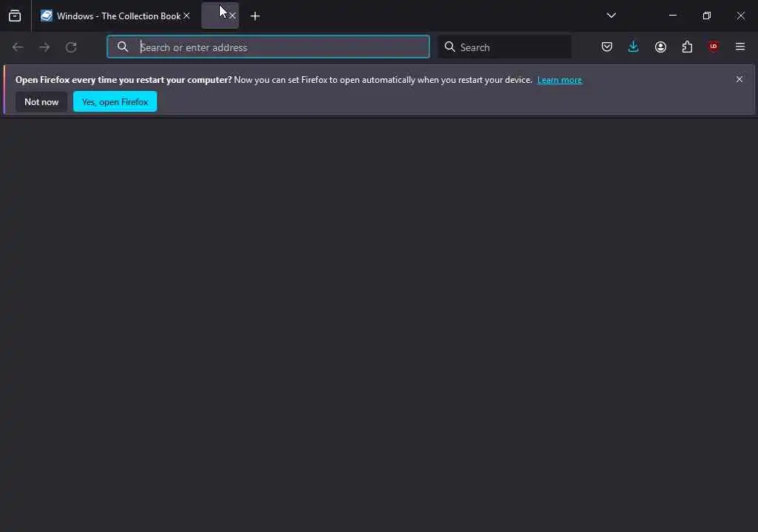Focus the Search or enter address bar
758x532 pixels.
(268, 47)
